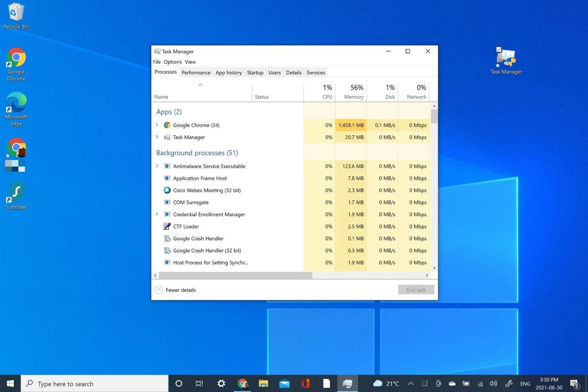Click the Antimalware Service Executable icon

[x=167, y=166]
